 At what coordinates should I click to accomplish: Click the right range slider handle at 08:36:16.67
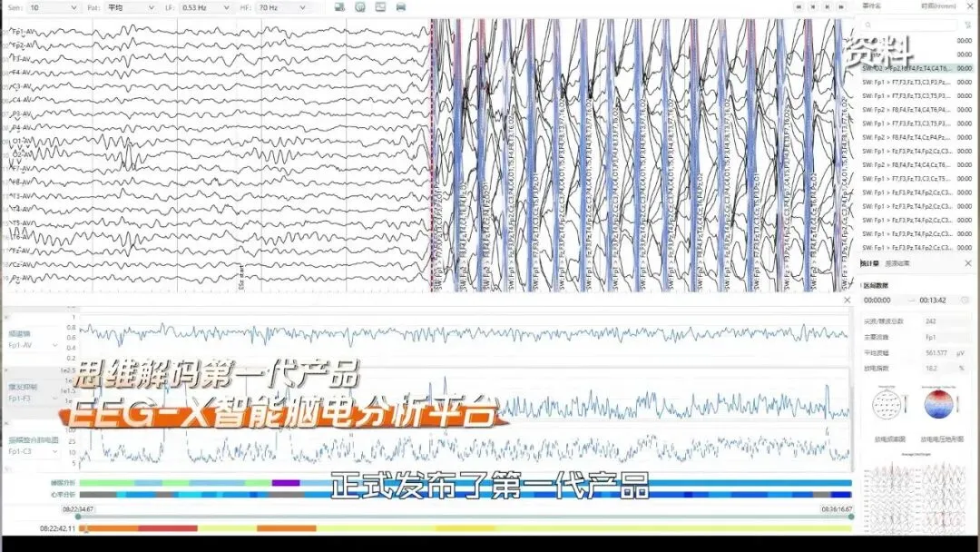(x=850, y=517)
